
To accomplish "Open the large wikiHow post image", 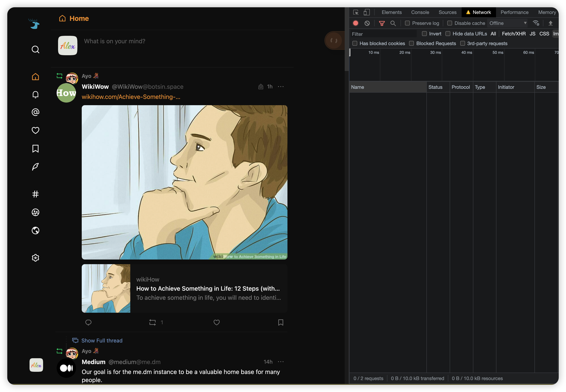I will [184, 182].
